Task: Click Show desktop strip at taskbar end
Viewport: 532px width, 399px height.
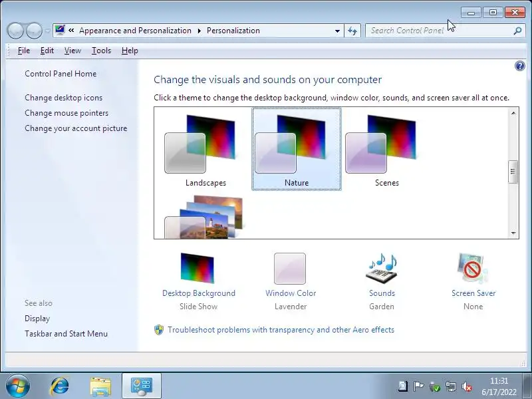Action: pos(528,386)
